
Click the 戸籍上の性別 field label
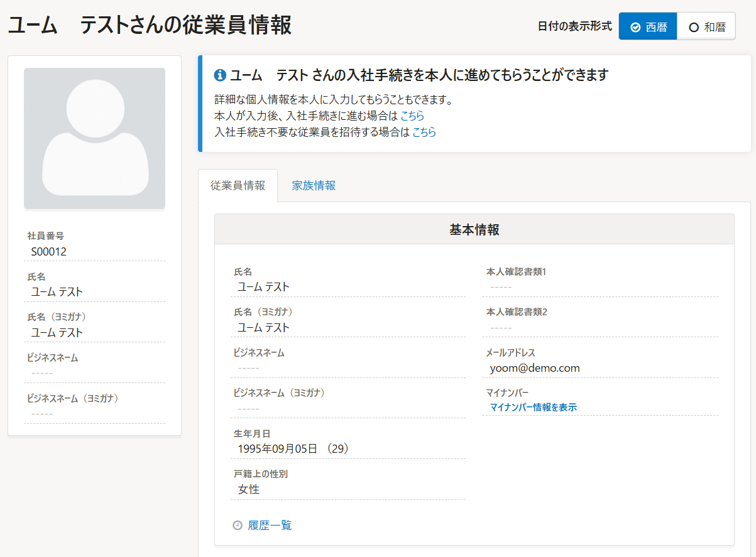point(261,475)
